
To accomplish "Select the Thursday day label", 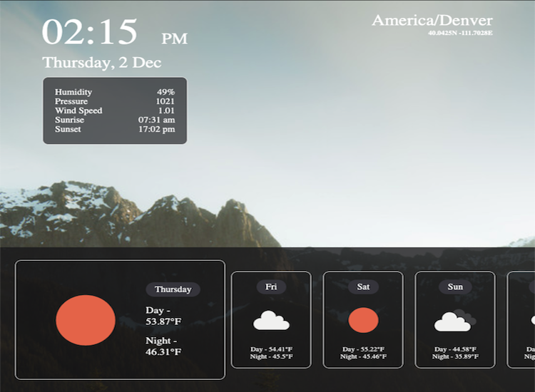I will (x=173, y=289).
